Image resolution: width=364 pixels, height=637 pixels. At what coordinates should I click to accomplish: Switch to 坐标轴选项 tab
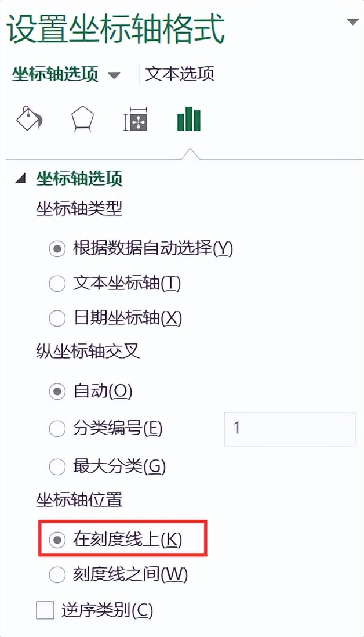tap(56, 74)
